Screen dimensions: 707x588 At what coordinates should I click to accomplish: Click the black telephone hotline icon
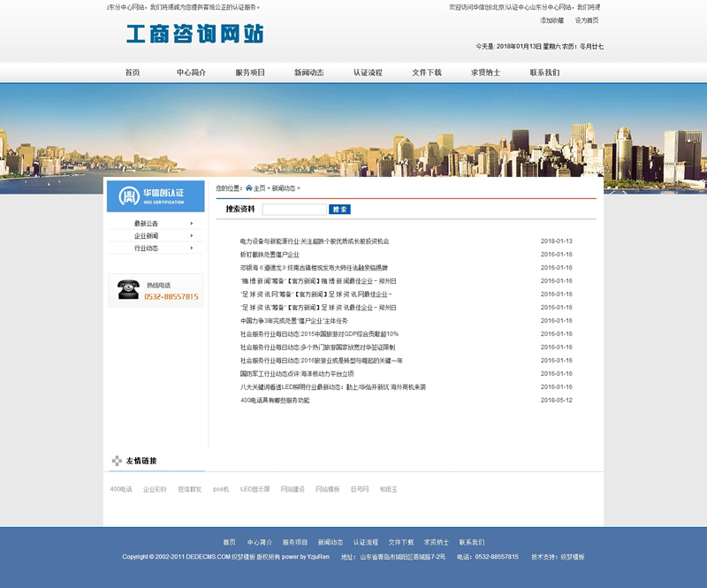click(x=129, y=289)
